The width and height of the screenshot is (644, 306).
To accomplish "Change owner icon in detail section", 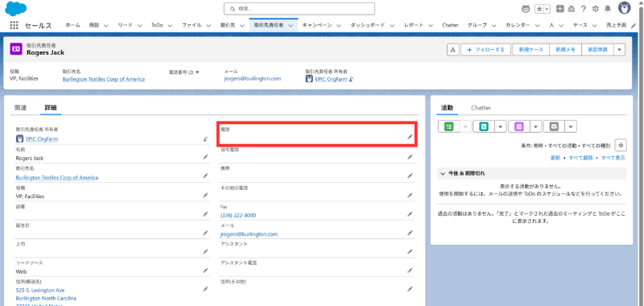I will (x=205, y=139).
